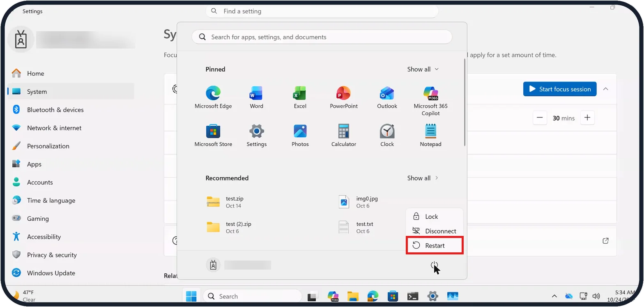
Task: Click the Start menu search box
Action: point(322,37)
